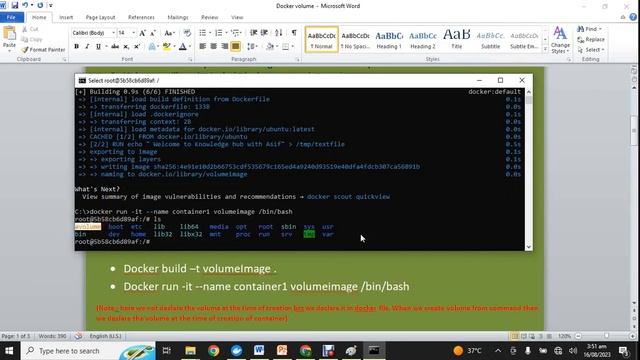The image size is (640, 360).
Task: Toggle Strikethrough formatting
Action: coord(115,47)
